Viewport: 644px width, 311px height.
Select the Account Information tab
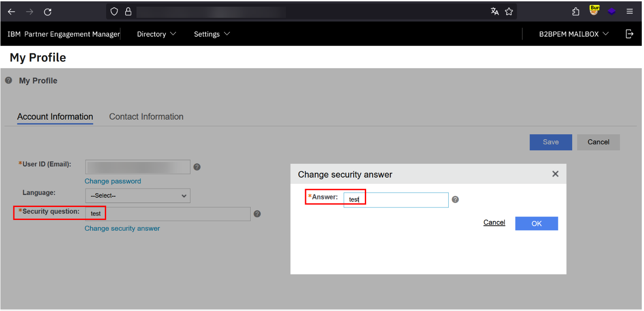click(x=55, y=116)
